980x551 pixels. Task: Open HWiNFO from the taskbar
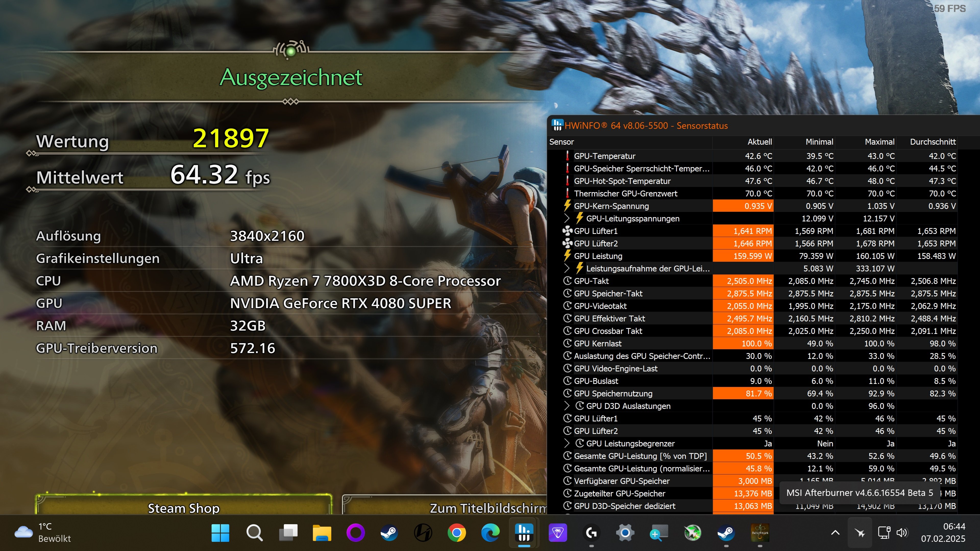(524, 532)
